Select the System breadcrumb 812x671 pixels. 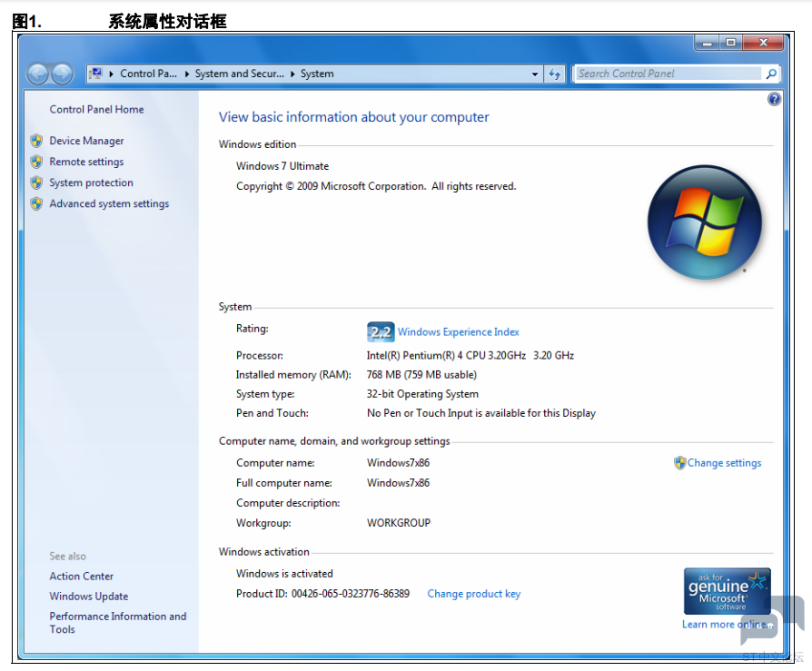point(317,74)
